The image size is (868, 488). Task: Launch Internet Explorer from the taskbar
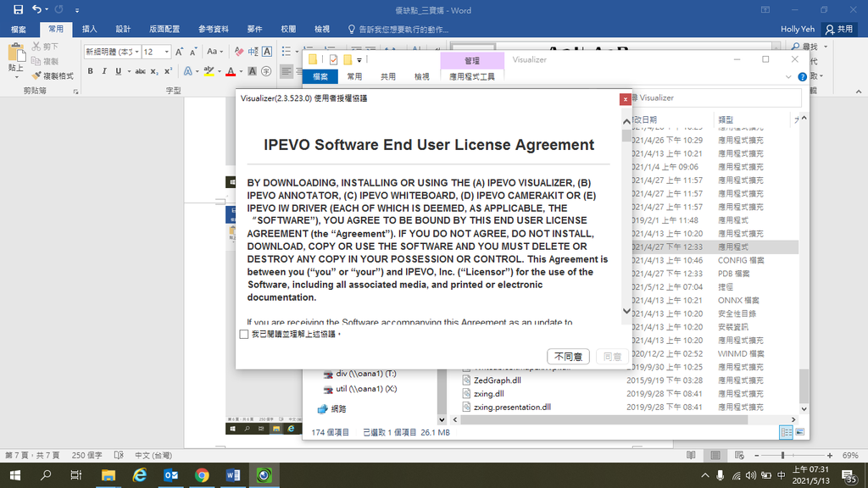pyautogui.click(x=140, y=475)
